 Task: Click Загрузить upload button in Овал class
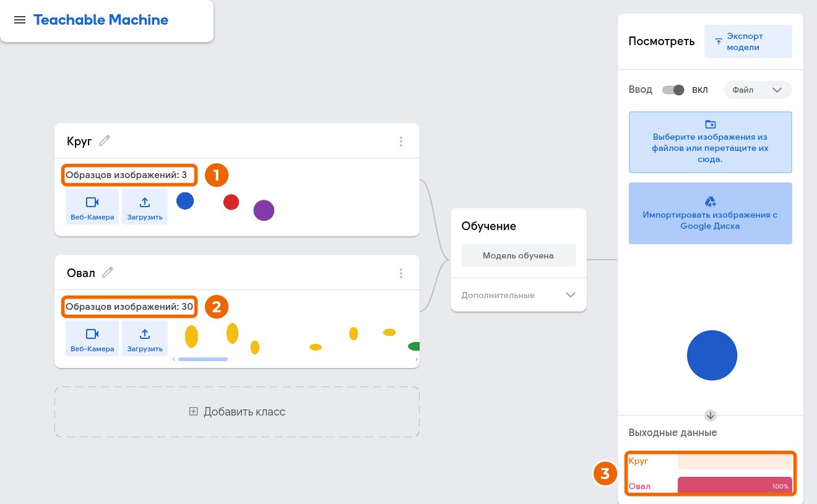point(145,338)
